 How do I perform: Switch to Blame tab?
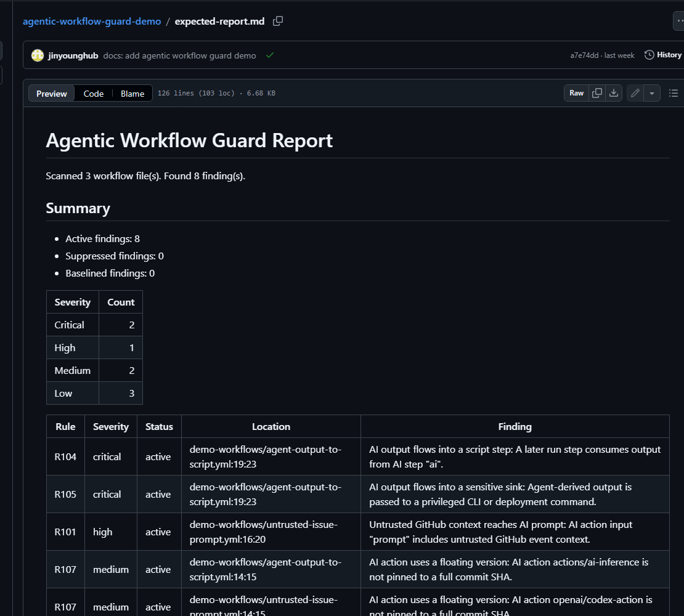pos(132,93)
